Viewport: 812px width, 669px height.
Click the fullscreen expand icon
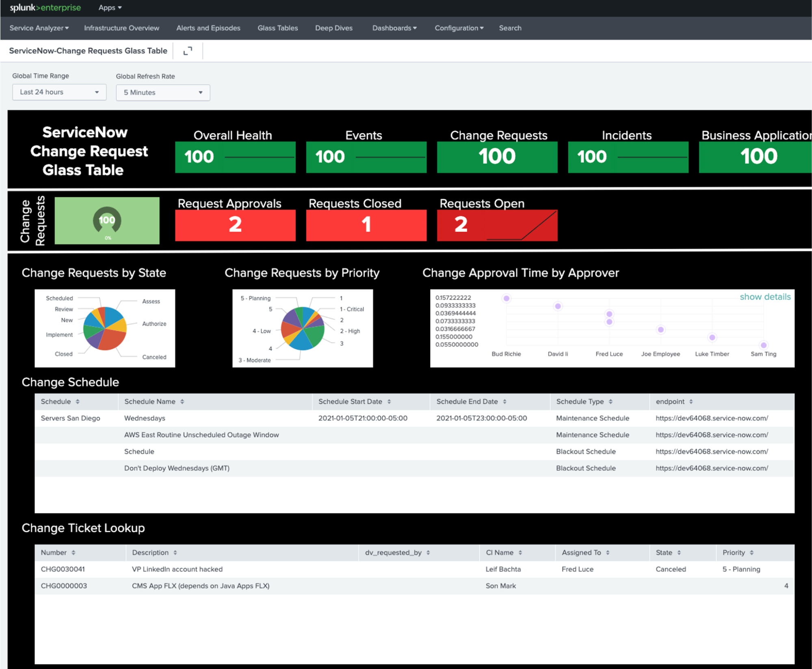tap(188, 51)
